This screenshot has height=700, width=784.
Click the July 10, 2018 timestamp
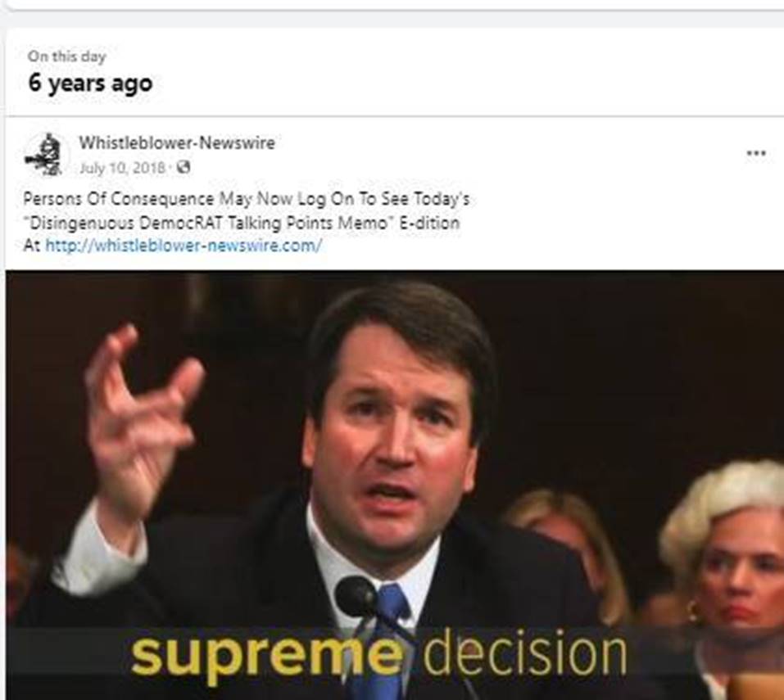[123, 167]
